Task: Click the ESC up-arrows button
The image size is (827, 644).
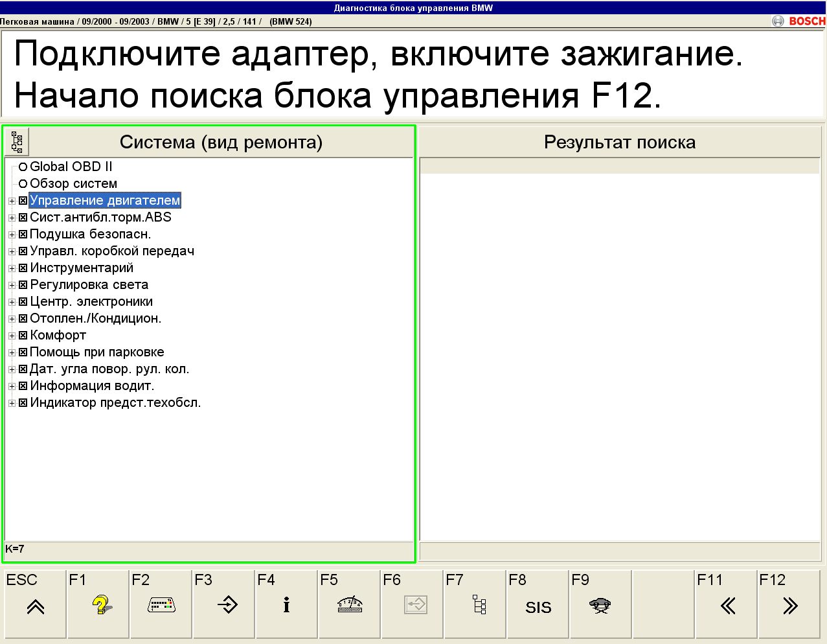Action: click(x=35, y=604)
